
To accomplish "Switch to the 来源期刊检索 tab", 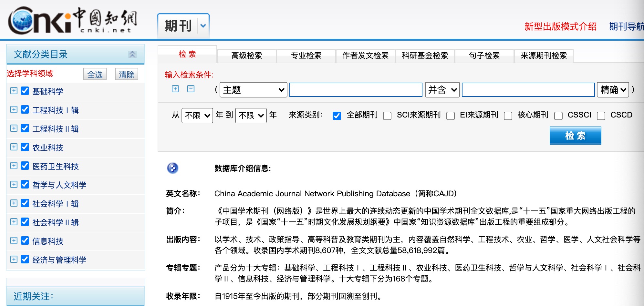I will [x=544, y=56].
